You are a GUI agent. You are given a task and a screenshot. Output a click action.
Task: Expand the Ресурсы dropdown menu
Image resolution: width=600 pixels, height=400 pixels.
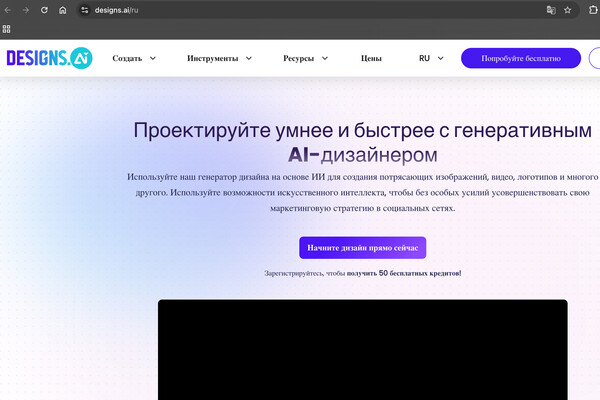click(305, 58)
